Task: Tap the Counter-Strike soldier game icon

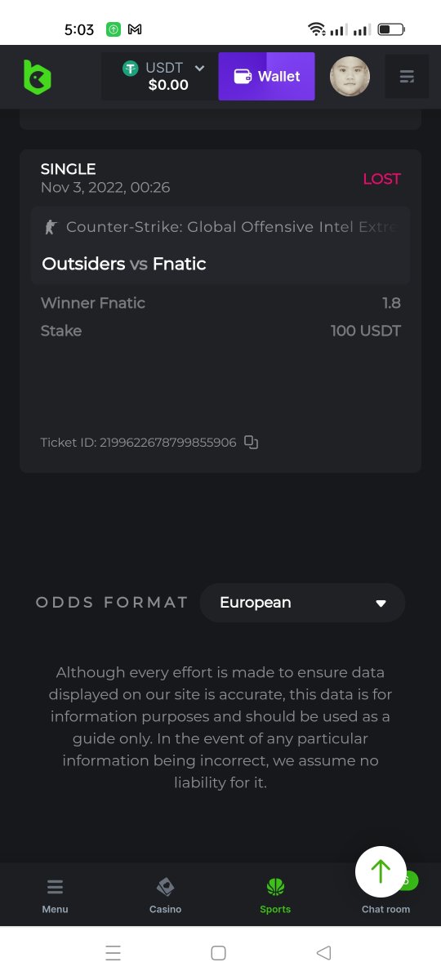Action: pyautogui.click(x=51, y=227)
